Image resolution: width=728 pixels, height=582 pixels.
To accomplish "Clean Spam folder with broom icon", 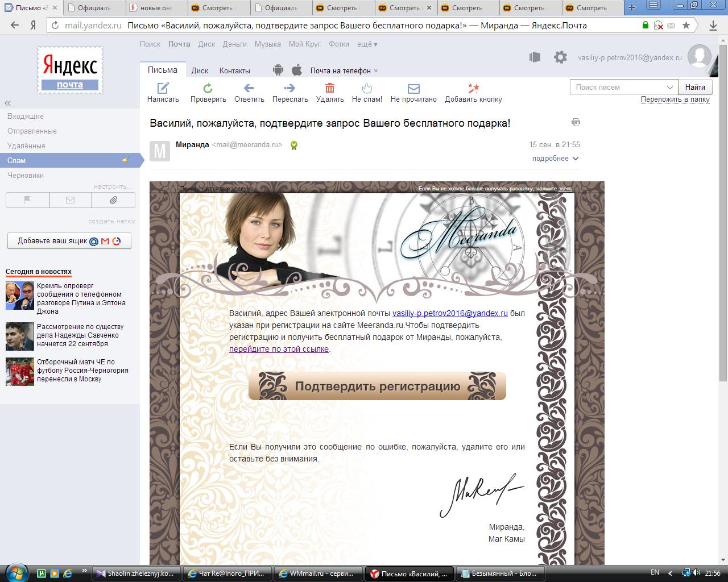I will [x=125, y=160].
